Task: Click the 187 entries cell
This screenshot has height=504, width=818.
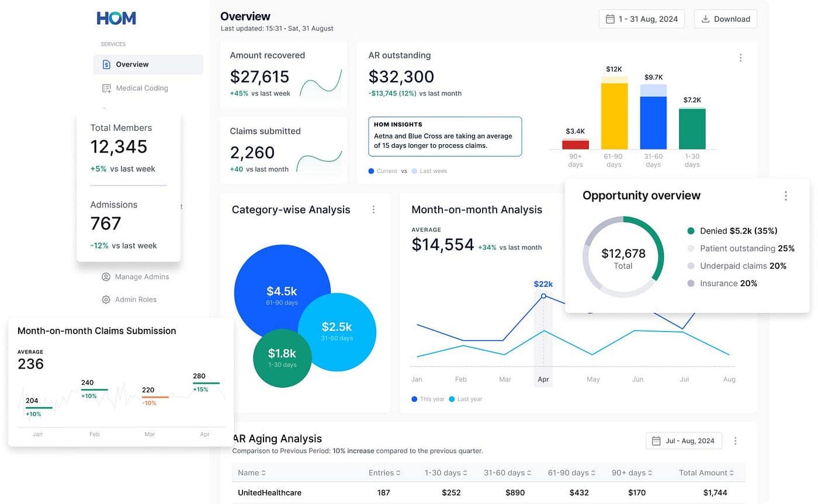Action: point(383,493)
